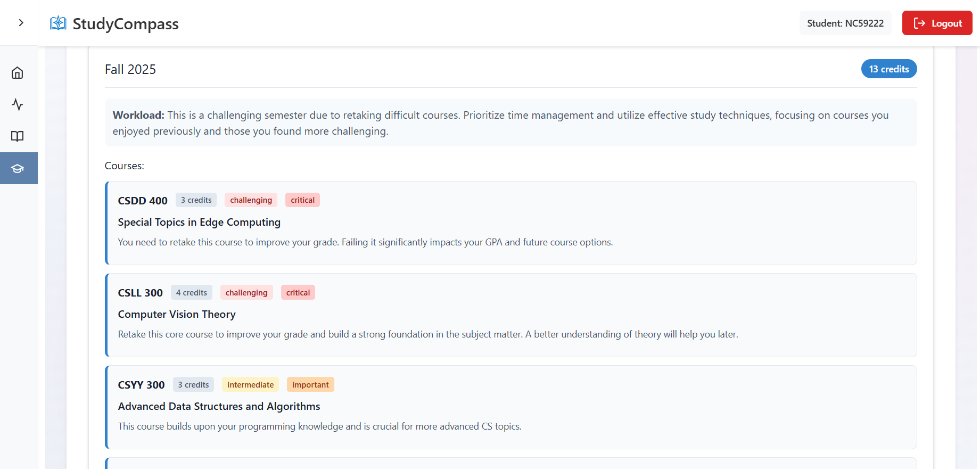Viewport: 980px width, 469px height.
Task: Open the open-book icon in sidebar
Action: tap(18, 136)
